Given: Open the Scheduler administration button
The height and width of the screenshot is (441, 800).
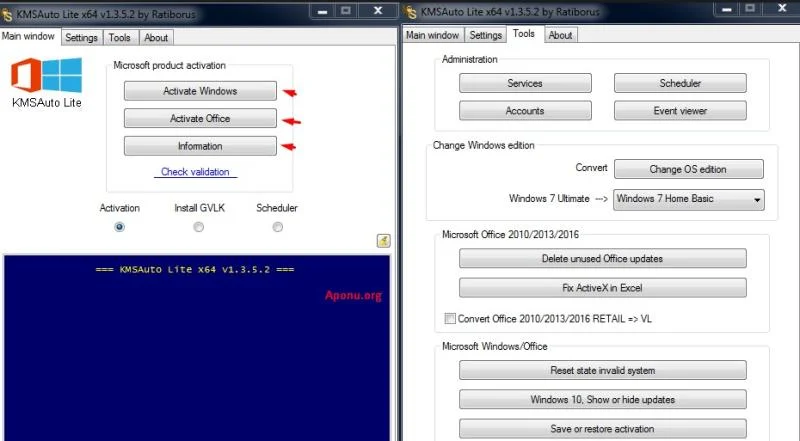Looking at the screenshot, I should pyautogui.click(x=680, y=83).
